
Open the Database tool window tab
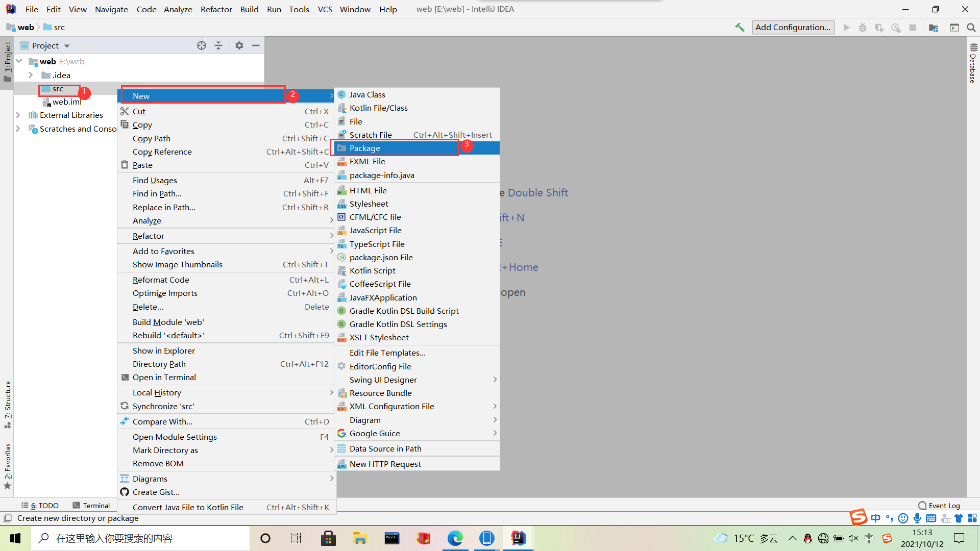point(973,64)
